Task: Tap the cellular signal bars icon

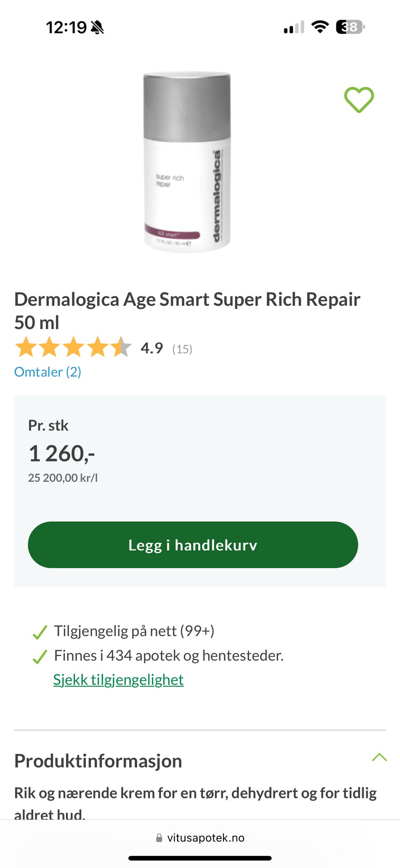Action: [x=294, y=28]
